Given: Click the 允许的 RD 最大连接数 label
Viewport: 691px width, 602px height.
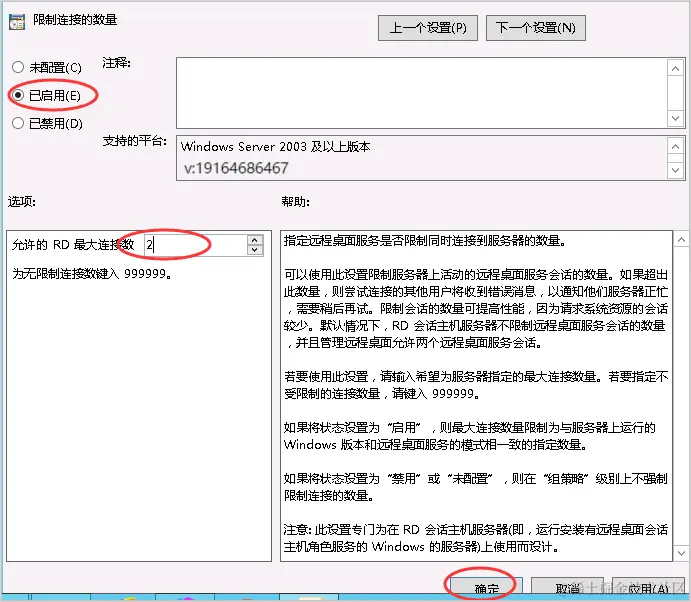Looking at the screenshot, I should tap(73, 244).
